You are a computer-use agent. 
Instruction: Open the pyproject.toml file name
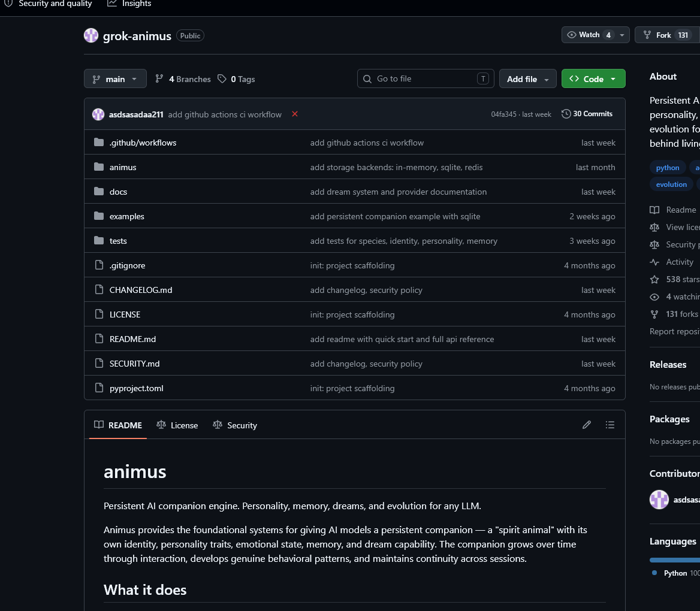click(x=137, y=388)
